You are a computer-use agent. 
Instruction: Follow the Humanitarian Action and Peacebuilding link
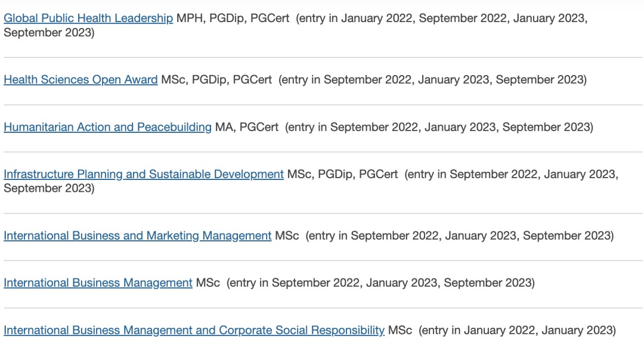point(107,127)
